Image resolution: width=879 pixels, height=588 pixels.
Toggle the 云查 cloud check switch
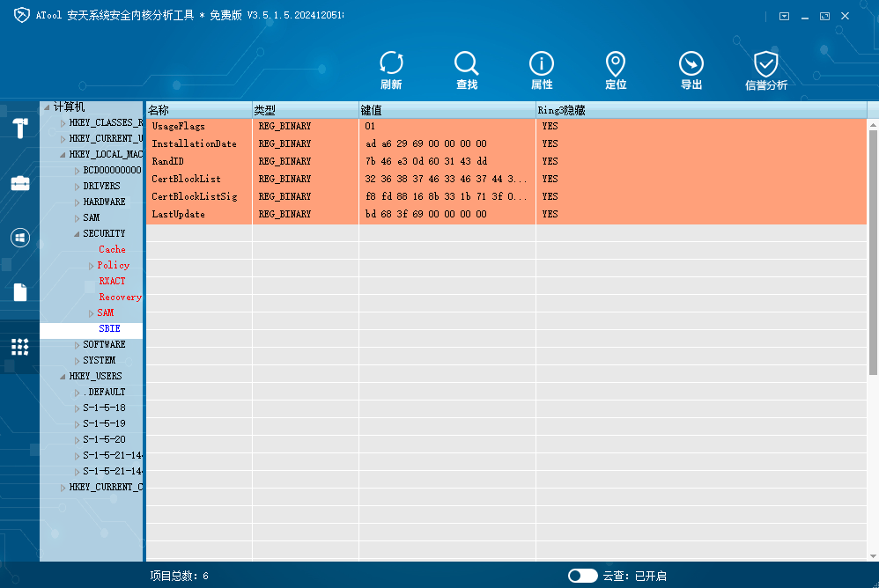(x=582, y=576)
